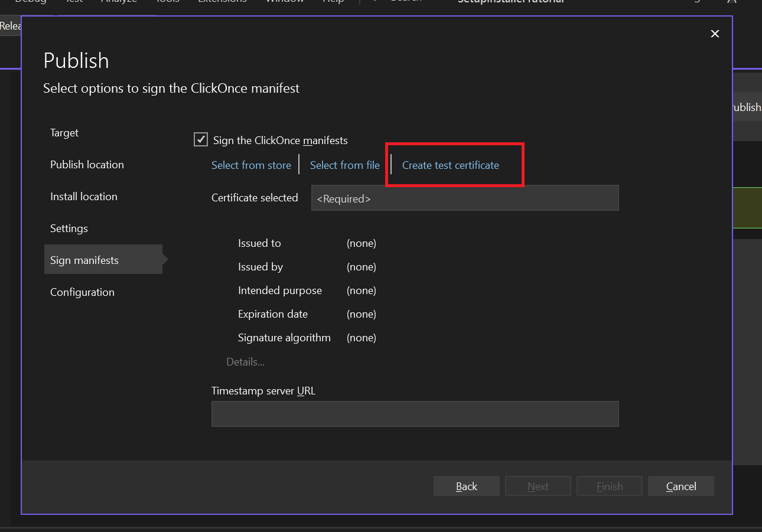Uncheck Sign the ClickOnce manifests
Viewport: 762px width, 532px height.
click(x=201, y=139)
